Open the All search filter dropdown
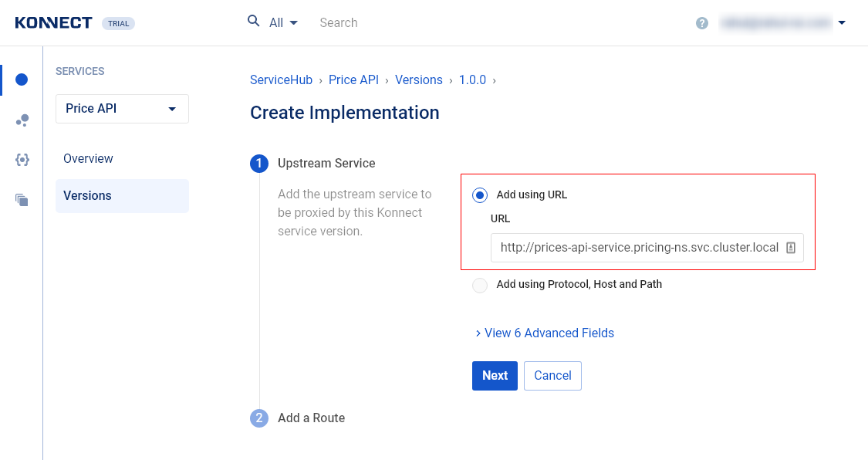Screen dimensions: 868x460 [x=283, y=22]
